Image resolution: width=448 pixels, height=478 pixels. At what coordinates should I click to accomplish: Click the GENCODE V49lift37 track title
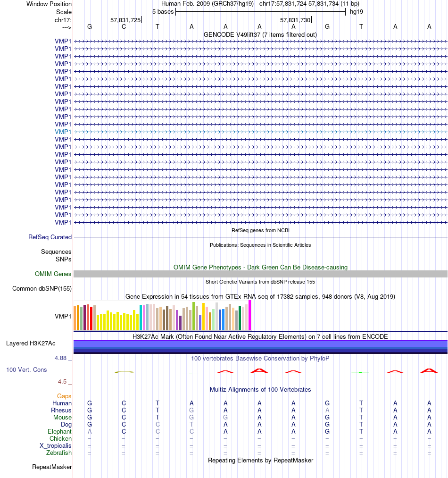(260, 35)
